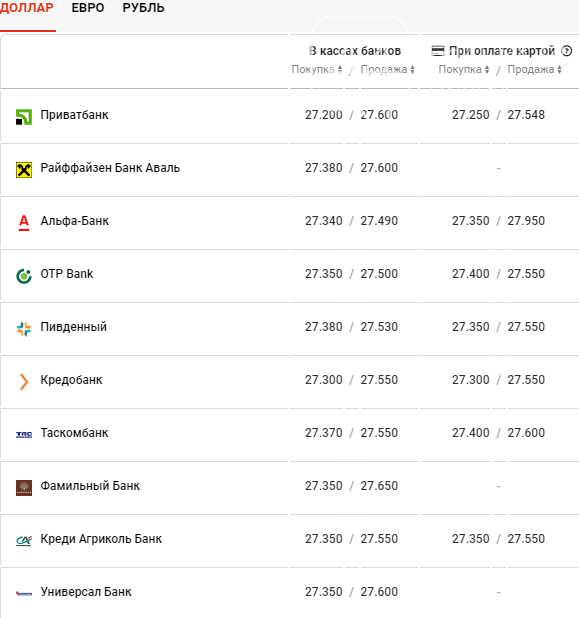Screen dimensions: 579x618
Task: Open the Универсал Банк link
Action: coord(86,592)
